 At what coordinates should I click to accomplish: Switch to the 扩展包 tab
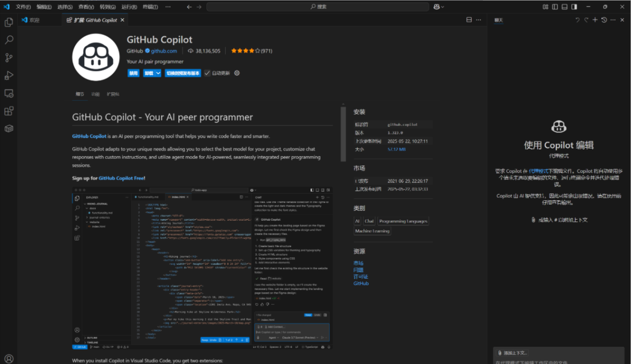[x=113, y=95]
